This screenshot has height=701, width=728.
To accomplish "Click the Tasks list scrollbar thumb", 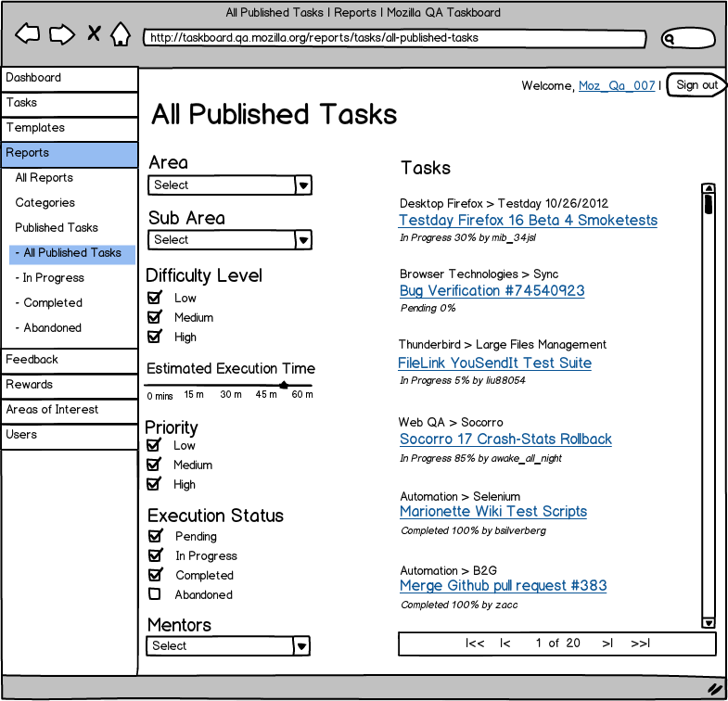I will pos(708,204).
